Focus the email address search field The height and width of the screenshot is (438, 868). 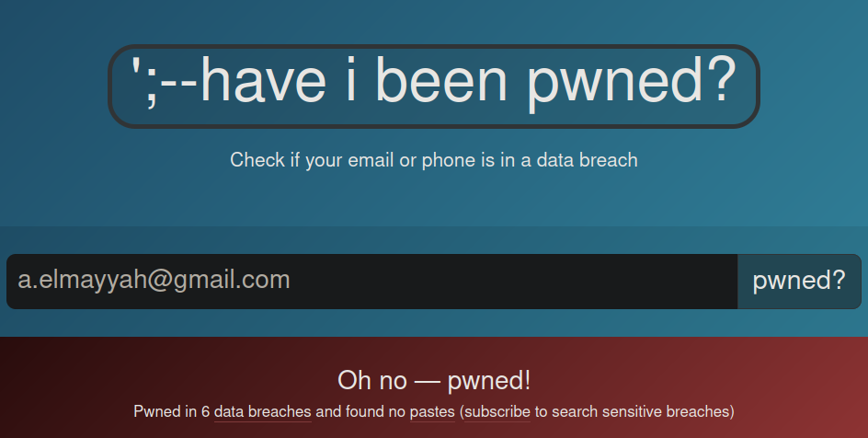[372, 282]
